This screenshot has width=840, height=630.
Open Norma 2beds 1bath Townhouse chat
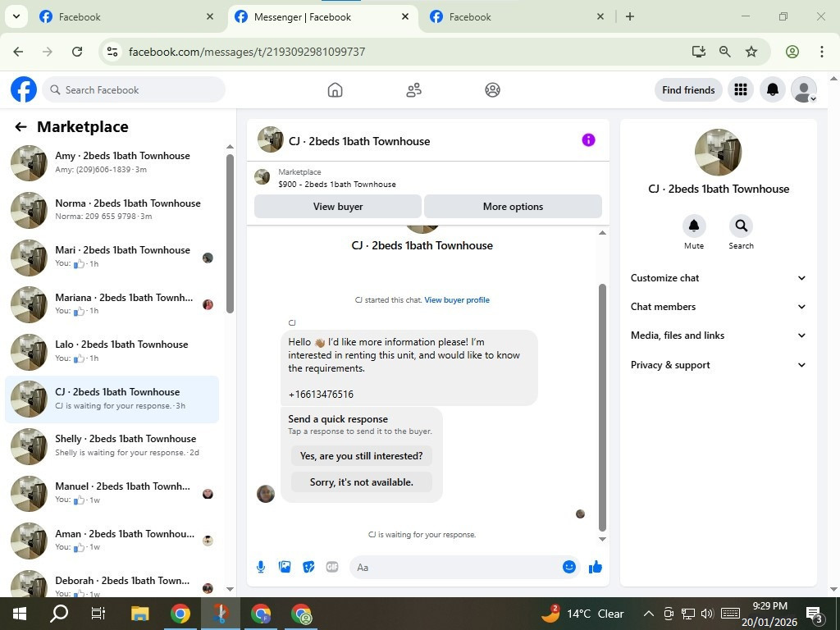112,210
